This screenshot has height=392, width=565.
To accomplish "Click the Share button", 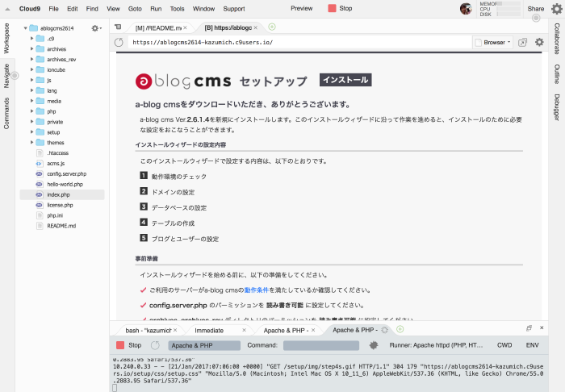I will 536,9.
